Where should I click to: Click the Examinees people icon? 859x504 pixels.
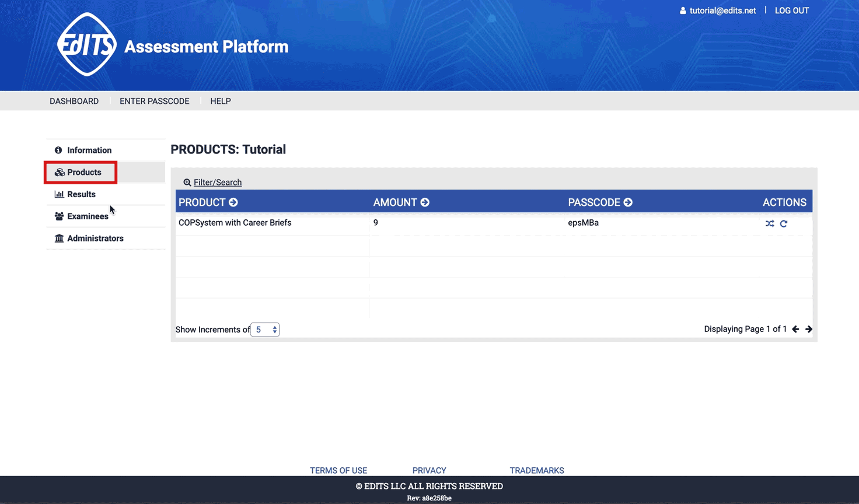coord(59,216)
